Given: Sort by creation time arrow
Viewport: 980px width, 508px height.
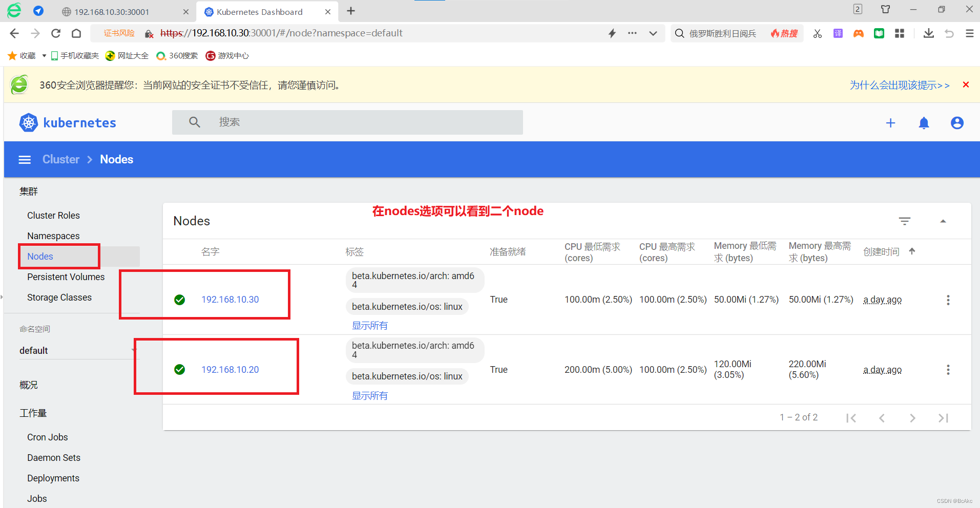Looking at the screenshot, I should 912,251.
